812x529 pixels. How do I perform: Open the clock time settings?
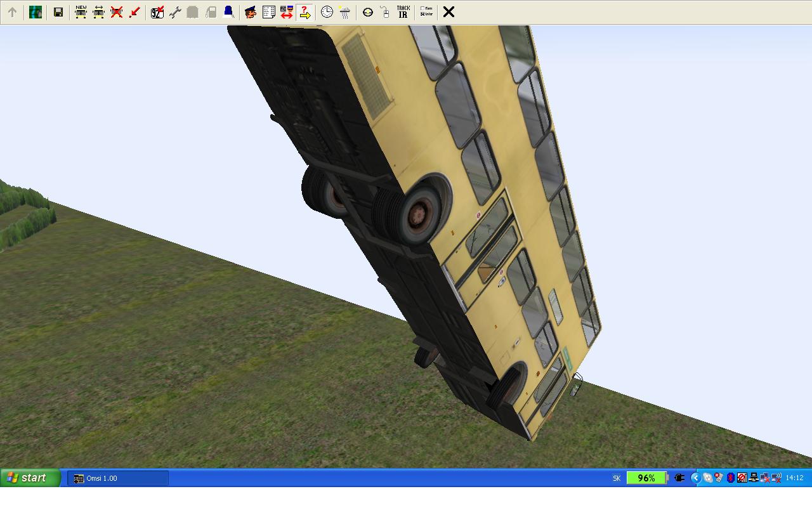coord(327,12)
